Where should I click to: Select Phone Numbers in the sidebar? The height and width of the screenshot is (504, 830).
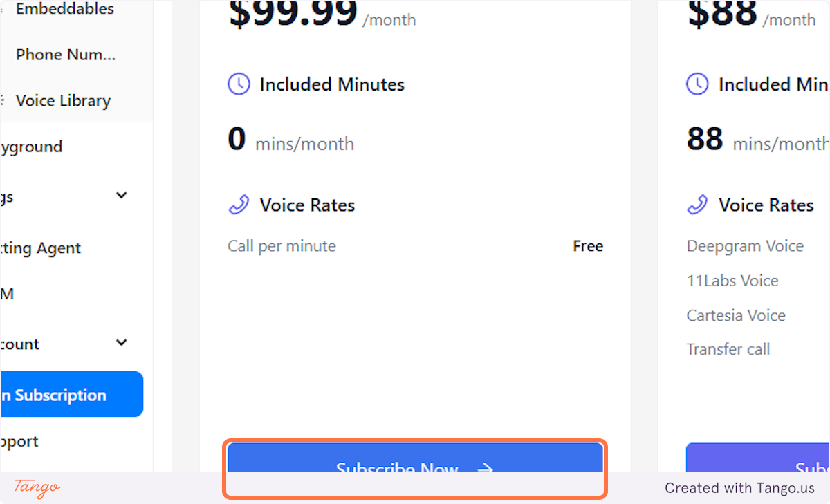tap(66, 54)
